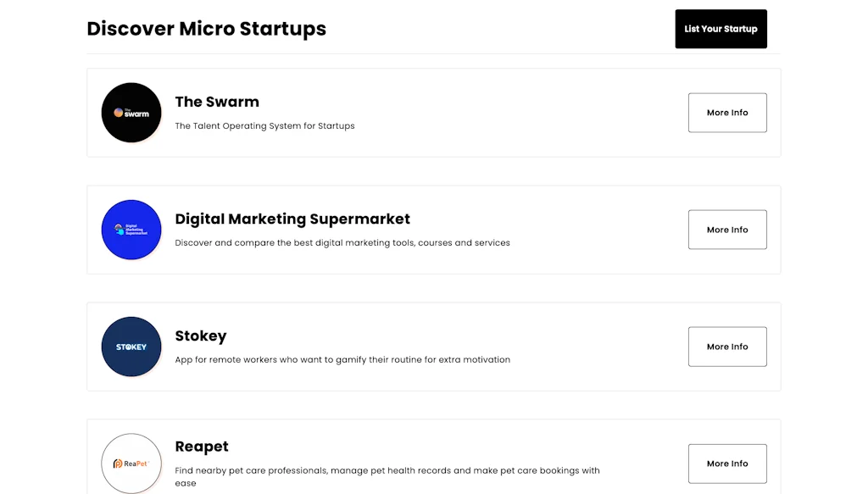Image resolution: width=868 pixels, height=494 pixels.
Task: Open More Info for Digital Marketing Supermarket
Action: click(x=727, y=229)
